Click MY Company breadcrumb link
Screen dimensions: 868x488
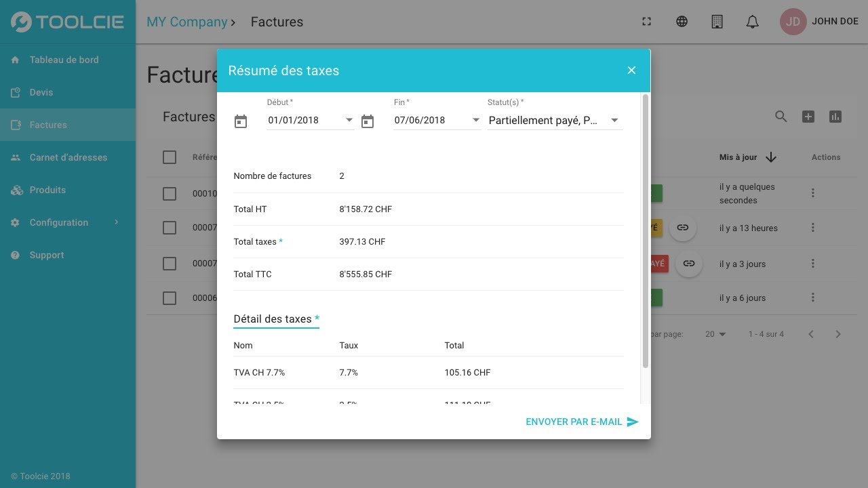click(x=186, y=22)
